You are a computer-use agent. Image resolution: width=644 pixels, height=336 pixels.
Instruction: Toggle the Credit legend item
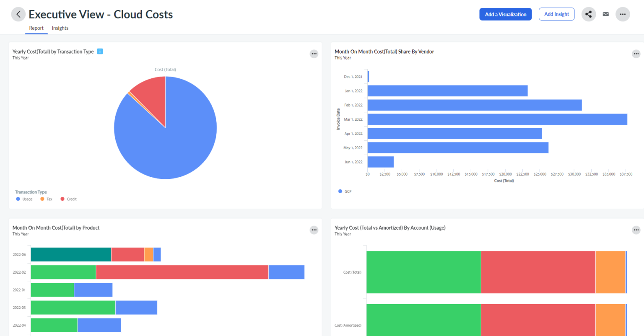coord(68,199)
